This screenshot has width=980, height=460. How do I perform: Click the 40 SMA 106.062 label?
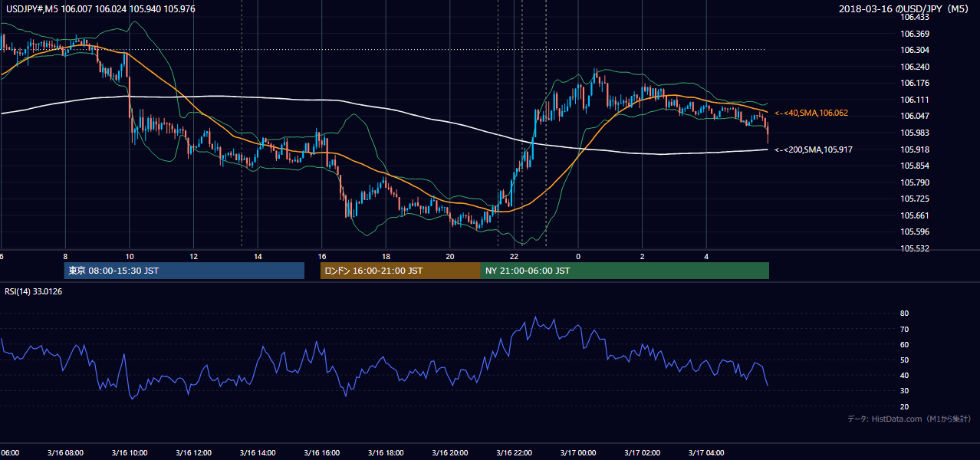[811, 113]
